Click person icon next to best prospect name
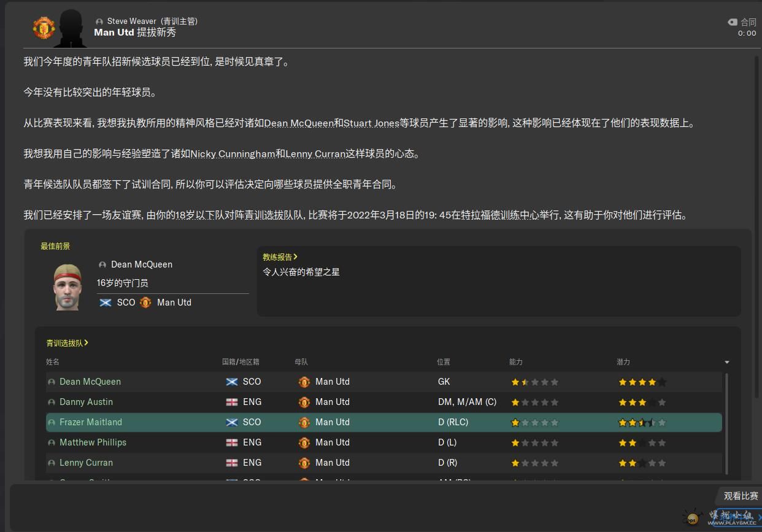This screenshot has height=532, width=762. click(x=102, y=264)
